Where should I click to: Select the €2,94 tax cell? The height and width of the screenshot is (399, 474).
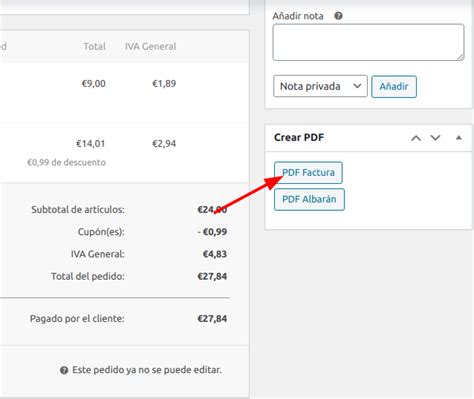(x=164, y=144)
